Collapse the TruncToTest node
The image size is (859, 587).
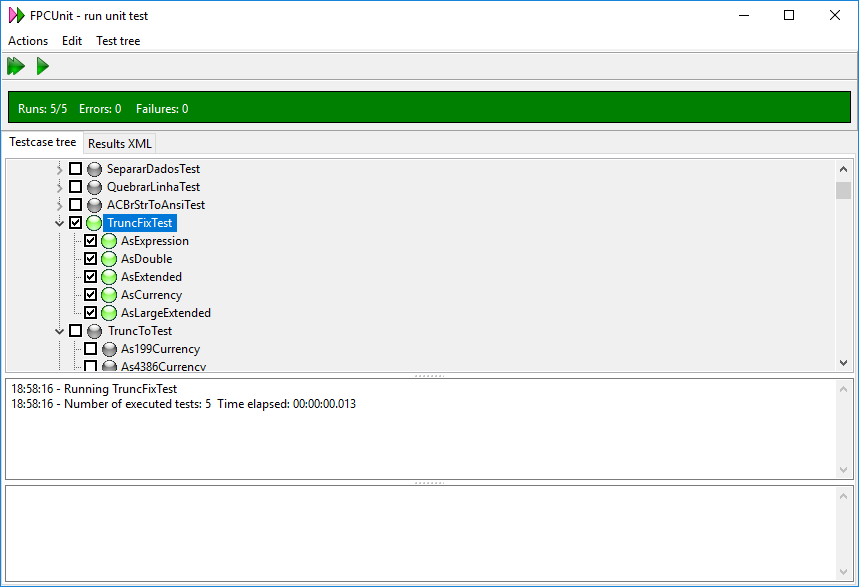60,331
